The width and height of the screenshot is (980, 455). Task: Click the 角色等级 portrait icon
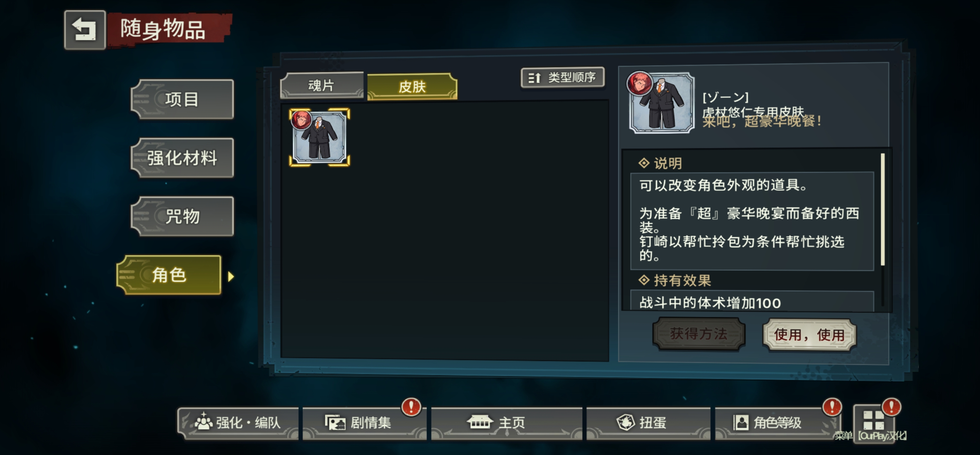741,422
